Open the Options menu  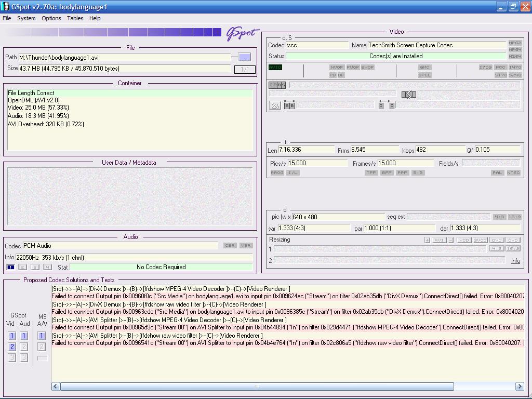51,18
